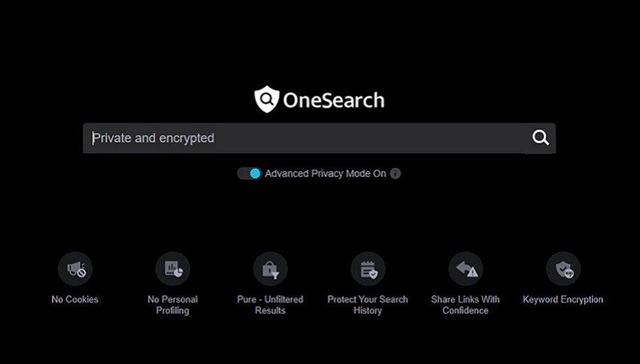Open the Advanced Privacy Mode info icon
640x364 pixels.
(395, 173)
